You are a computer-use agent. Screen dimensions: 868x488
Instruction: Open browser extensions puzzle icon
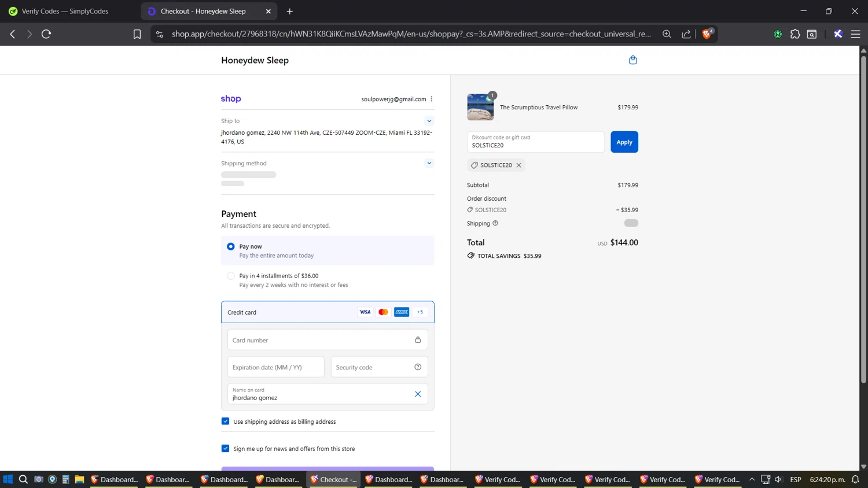(x=795, y=34)
